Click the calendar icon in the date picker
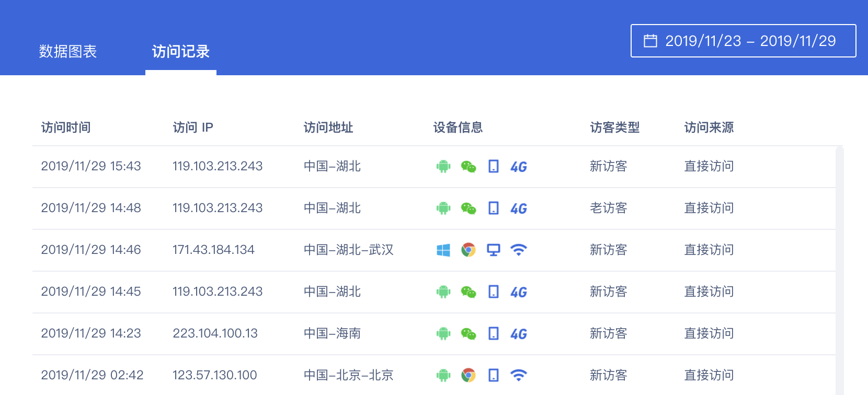Image resolution: width=868 pixels, height=395 pixels. pyautogui.click(x=650, y=41)
